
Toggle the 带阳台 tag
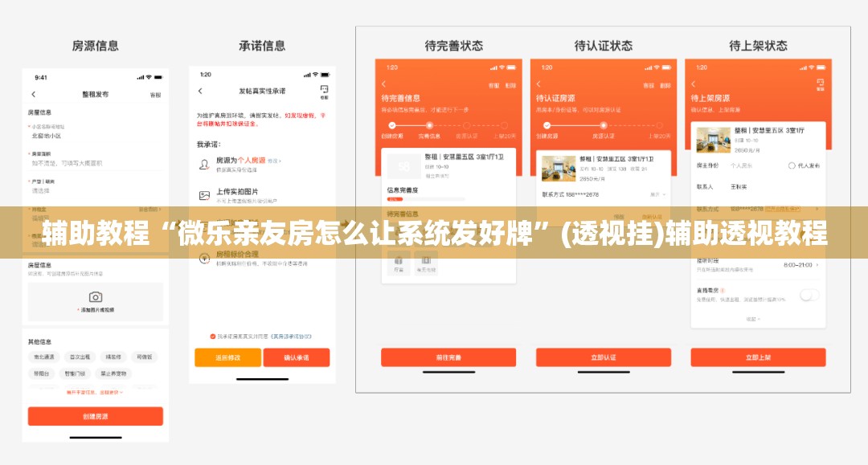coord(42,373)
